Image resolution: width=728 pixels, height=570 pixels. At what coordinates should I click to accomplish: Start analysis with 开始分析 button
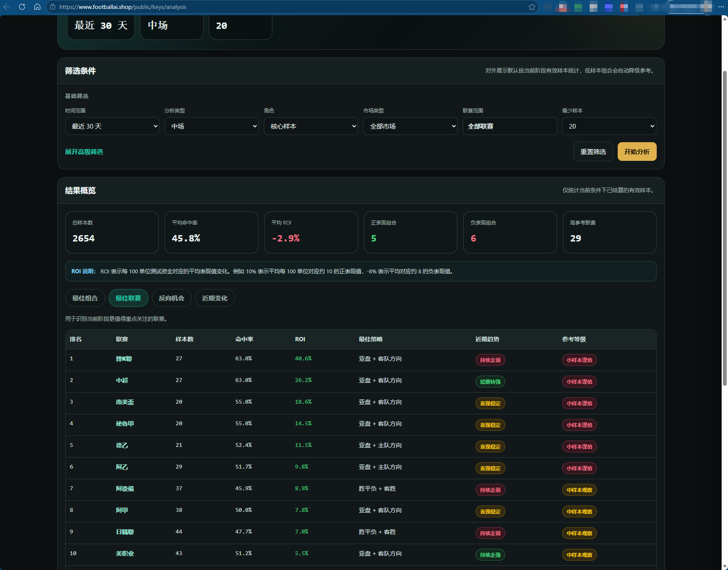coord(637,152)
